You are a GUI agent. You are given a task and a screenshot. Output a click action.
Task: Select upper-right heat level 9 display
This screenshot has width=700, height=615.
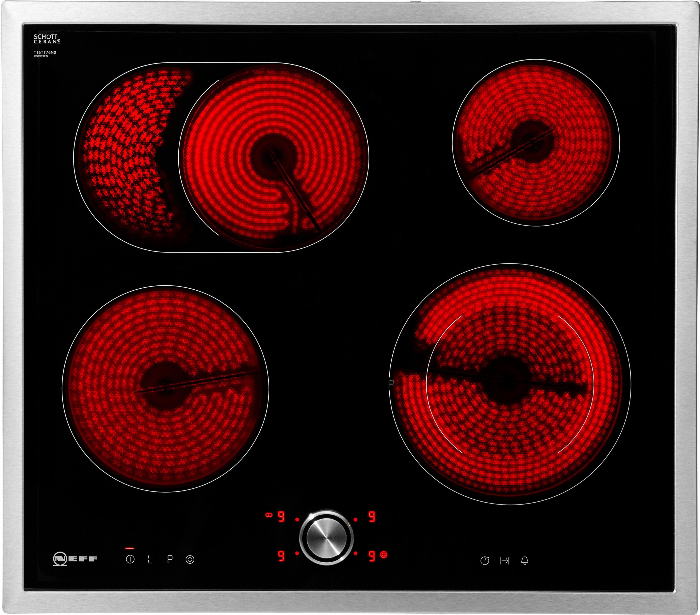pyautogui.click(x=372, y=516)
